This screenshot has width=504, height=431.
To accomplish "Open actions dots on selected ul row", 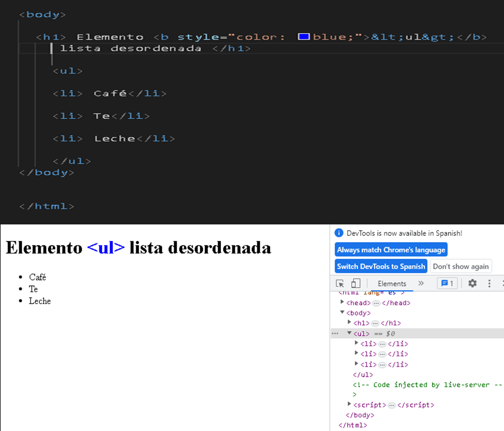I will (x=335, y=333).
